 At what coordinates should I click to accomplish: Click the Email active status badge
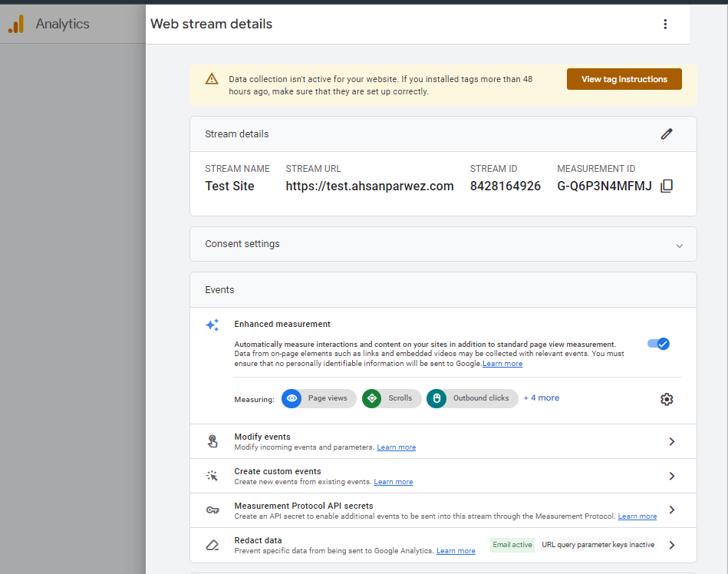point(512,545)
